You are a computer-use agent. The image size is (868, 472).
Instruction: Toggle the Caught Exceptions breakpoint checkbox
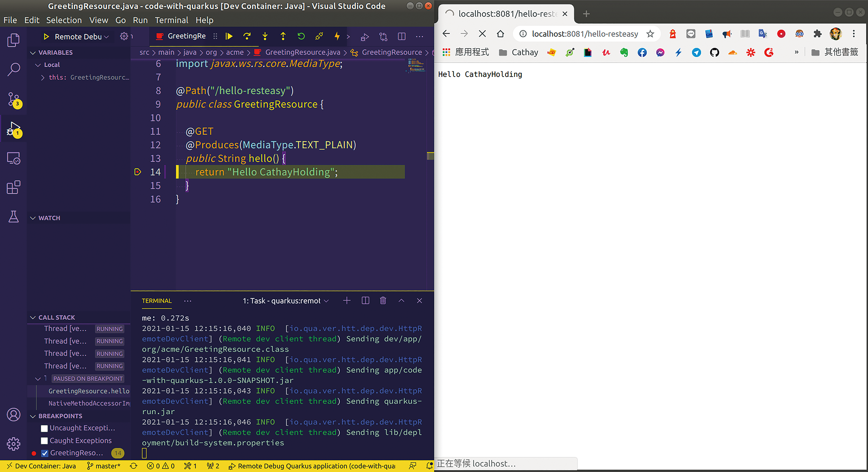click(44, 441)
